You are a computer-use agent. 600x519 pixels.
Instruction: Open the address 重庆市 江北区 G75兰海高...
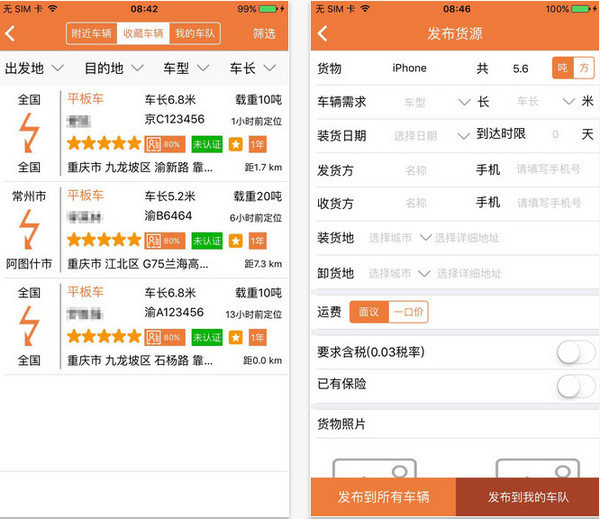tap(138, 264)
